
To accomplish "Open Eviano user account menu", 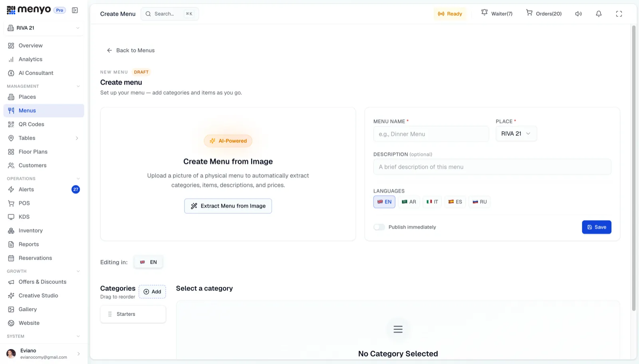I will coord(44,354).
